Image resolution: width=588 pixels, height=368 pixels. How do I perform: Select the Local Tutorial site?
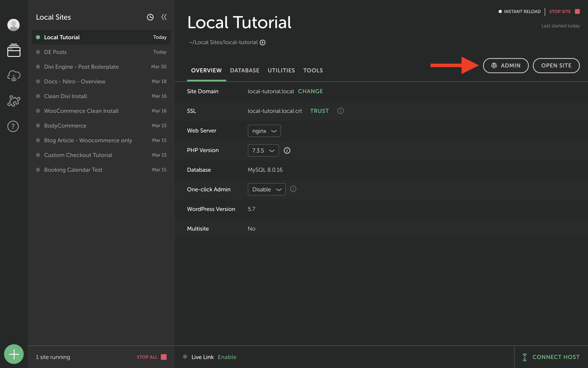[x=101, y=37]
